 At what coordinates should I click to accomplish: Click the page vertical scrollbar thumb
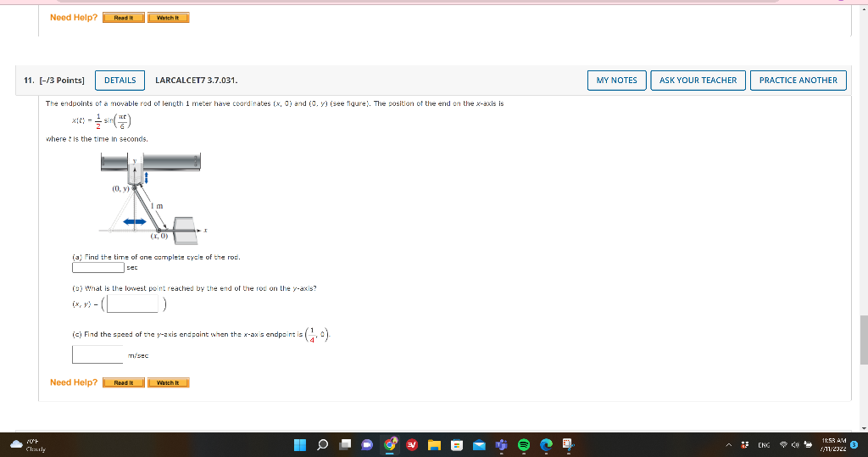coord(864,340)
